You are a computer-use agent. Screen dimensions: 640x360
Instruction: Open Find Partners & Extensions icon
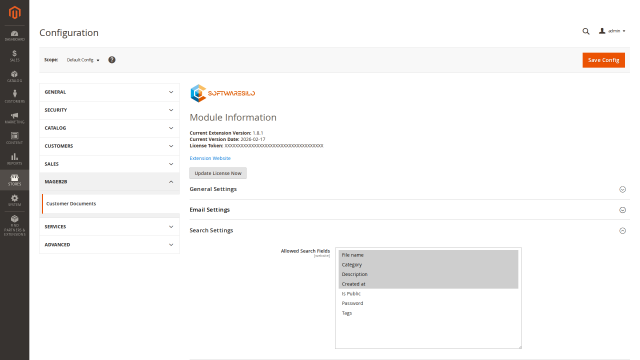pos(14,225)
